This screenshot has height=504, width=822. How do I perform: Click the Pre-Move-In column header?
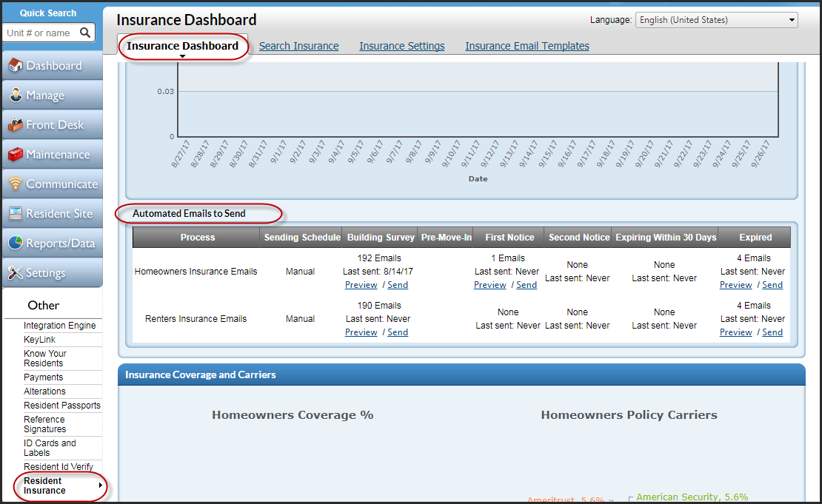click(446, 238)
